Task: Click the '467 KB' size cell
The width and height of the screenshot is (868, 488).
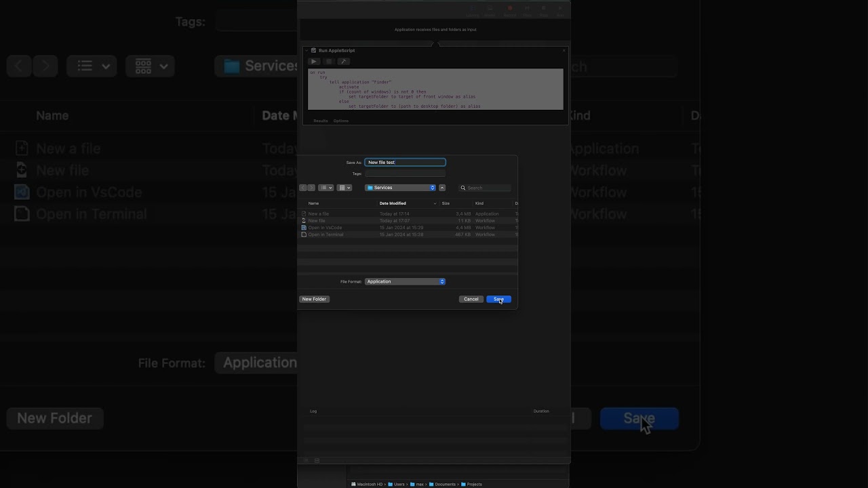Action: [462, 234]
